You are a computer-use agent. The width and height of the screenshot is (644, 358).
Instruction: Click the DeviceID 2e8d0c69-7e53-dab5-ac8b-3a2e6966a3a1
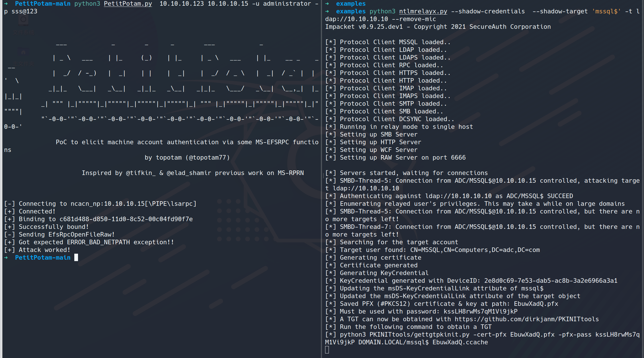point(551,281)
